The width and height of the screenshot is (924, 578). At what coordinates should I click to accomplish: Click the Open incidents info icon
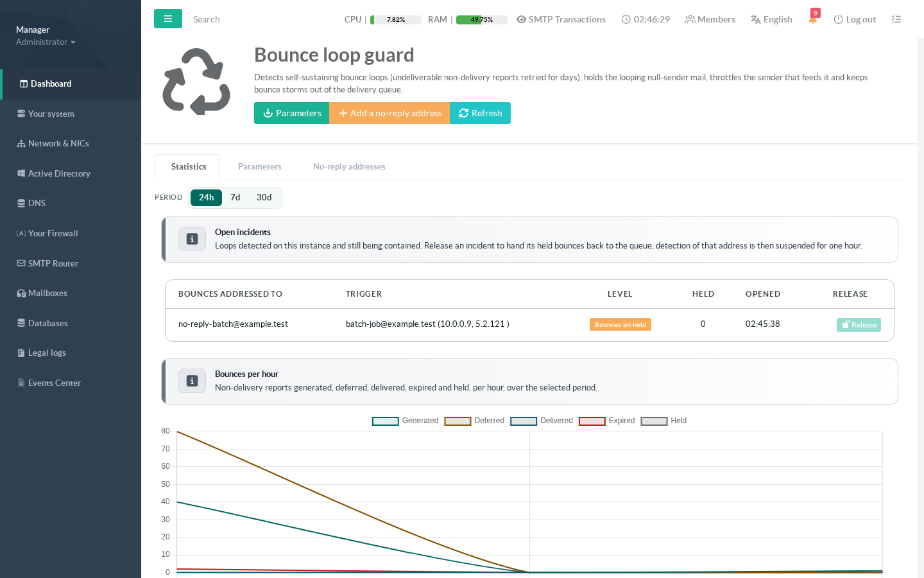(x=192, y=239)
